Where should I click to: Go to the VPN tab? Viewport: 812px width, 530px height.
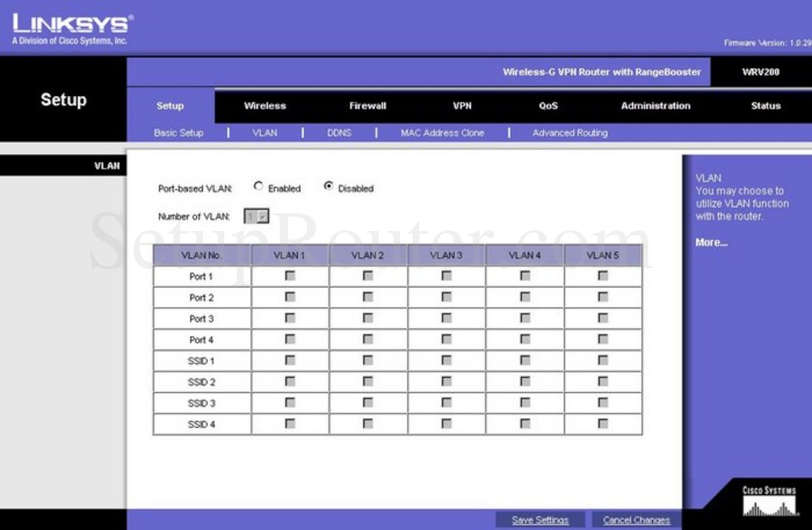462,106
